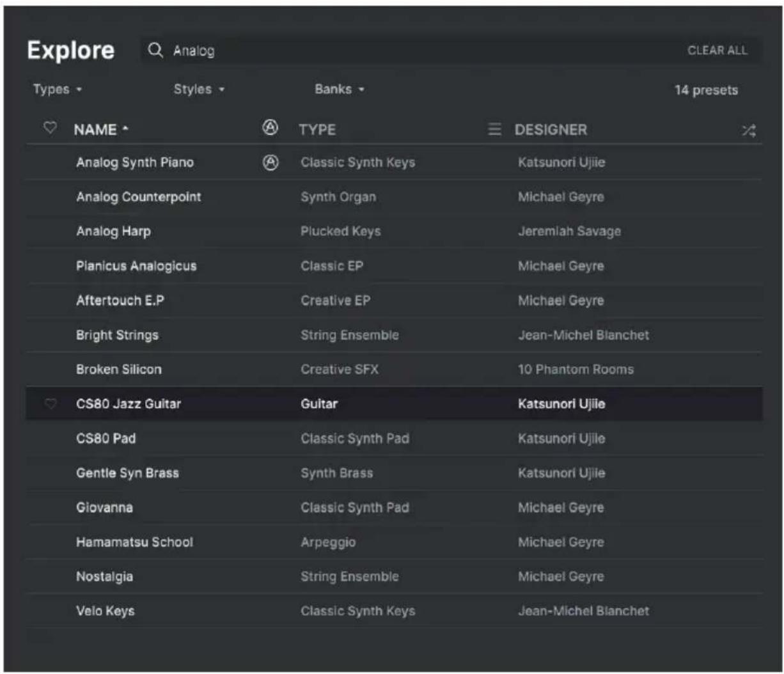Select the Pianicus Analogicus preset
Screen dimensions: 784x674
pos(394,266)
